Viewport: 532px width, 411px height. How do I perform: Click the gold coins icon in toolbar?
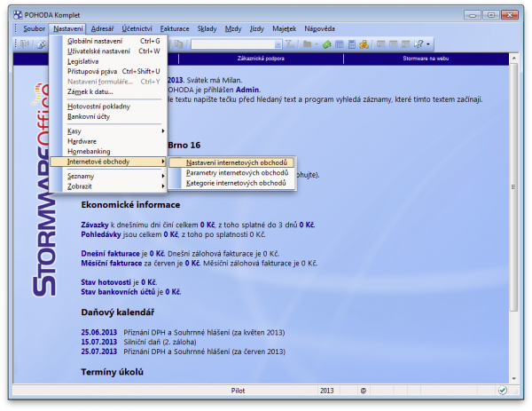[x=364, y=44]
